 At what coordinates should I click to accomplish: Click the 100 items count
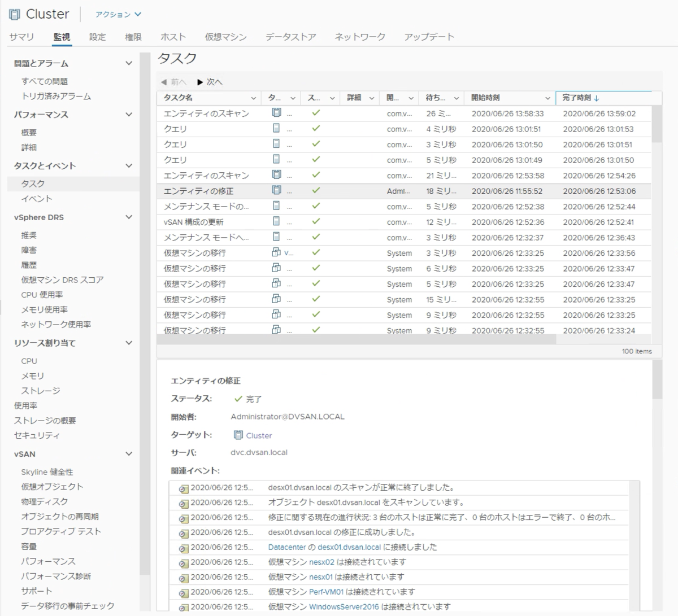click(x=637, y=351)
